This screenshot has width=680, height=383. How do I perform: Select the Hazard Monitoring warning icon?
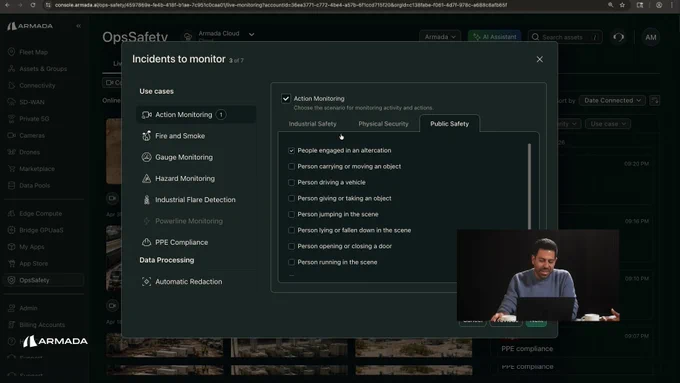pyautogui.click(x=147, y=178)
